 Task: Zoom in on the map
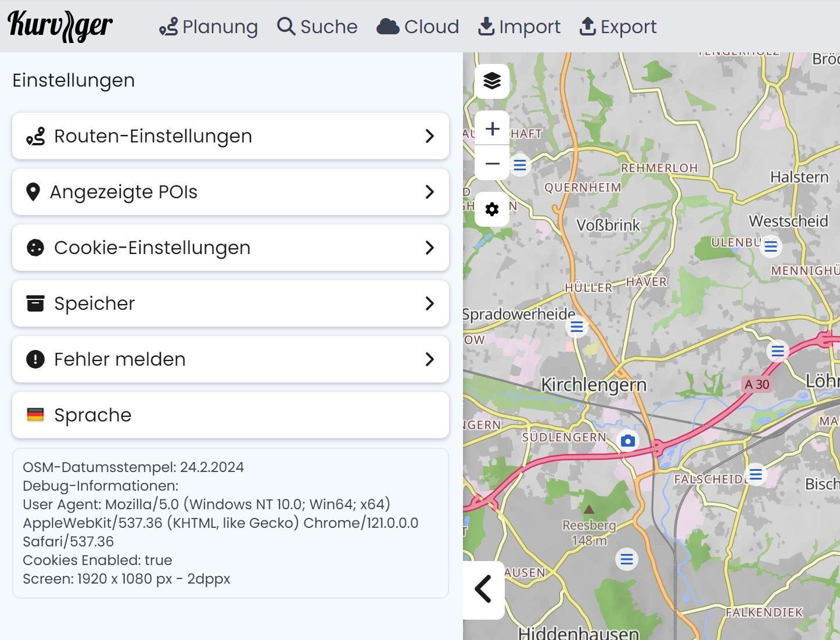point(492,128)
